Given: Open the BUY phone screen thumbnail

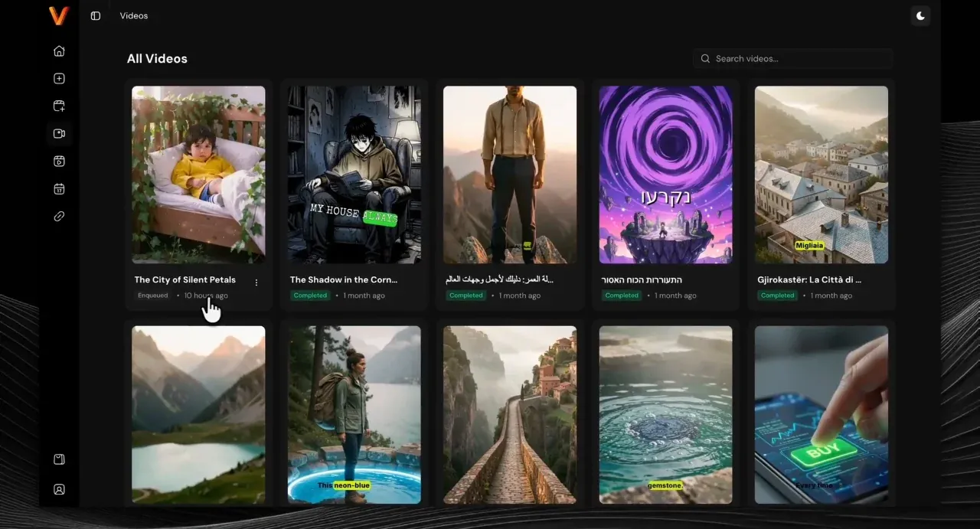Looking at the screenshot, I should [822, 415].
